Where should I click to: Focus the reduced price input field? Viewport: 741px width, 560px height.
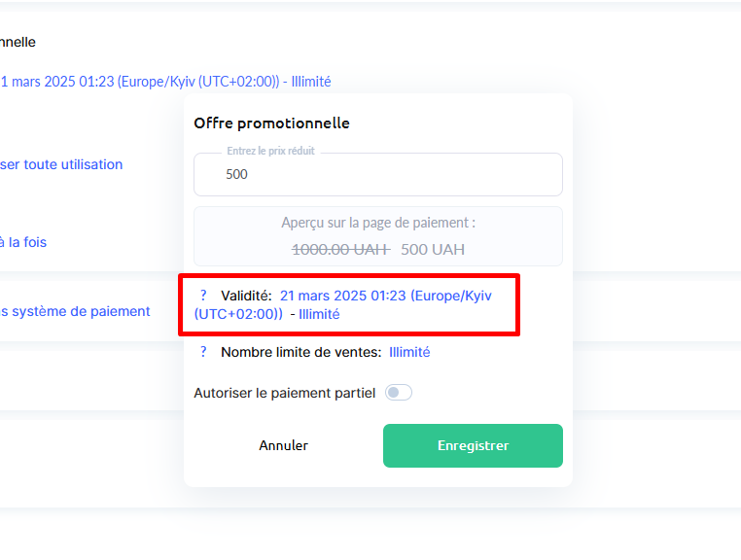(377, 175)
